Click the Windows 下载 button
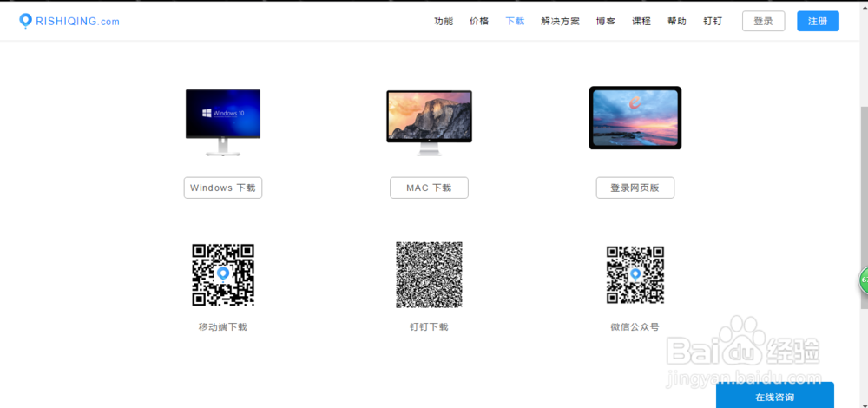The width and height of the screenshot is (868, 408). coord(222,188)
